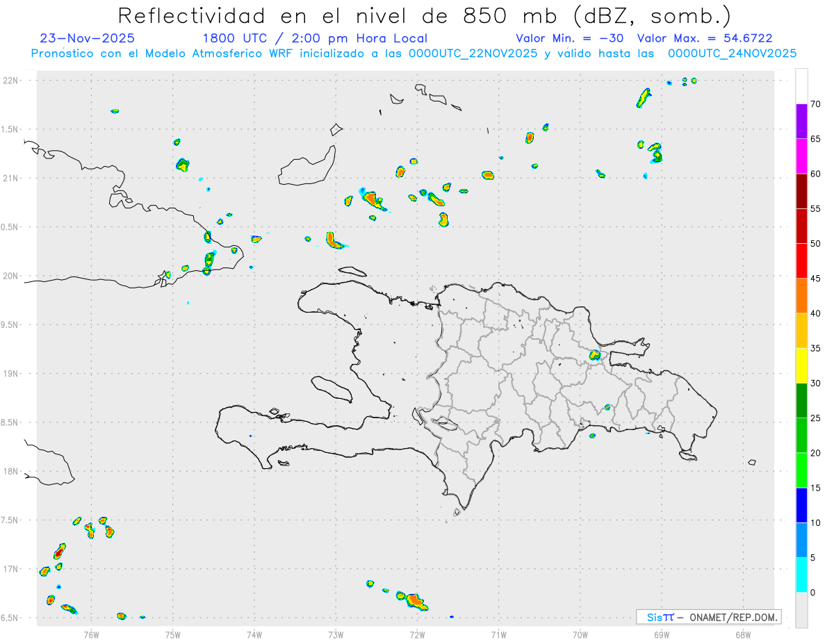The height and width of the screenshot is (644, 834).
Task: Click the '21N' latitude axis label
Action: pyautogui.click(x=12, y=178)
